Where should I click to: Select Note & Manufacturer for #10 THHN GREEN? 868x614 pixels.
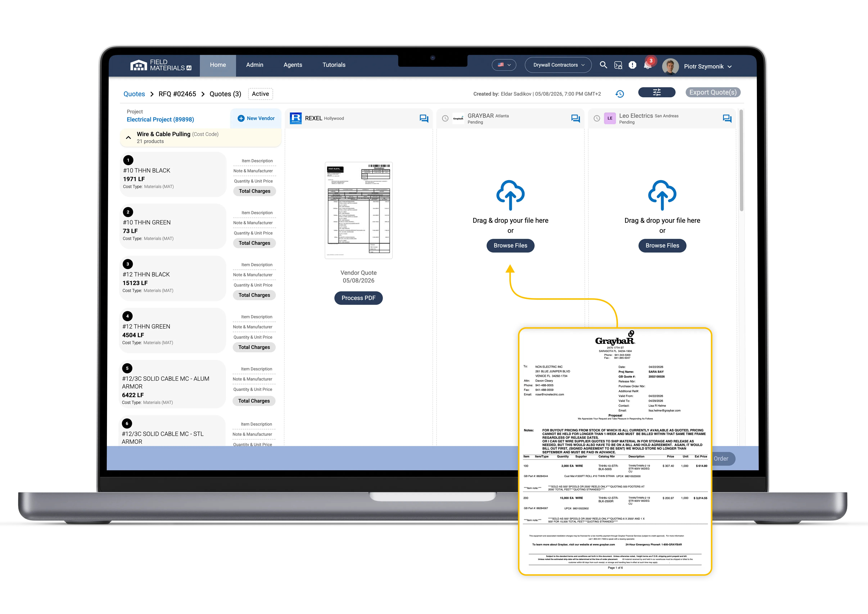[253, 223]
